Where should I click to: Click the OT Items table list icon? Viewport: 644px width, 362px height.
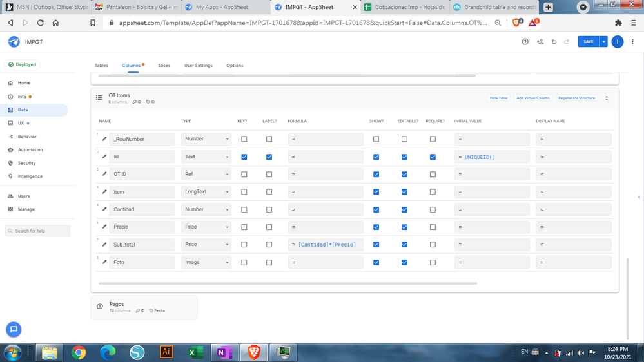[99, 98]
